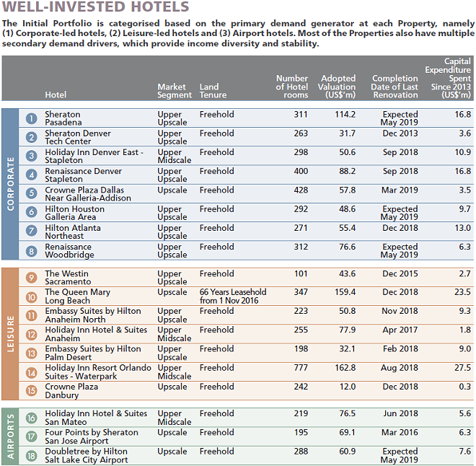This screenshot has height=466, width=476.
Task: Click the 400 rooms value for Renaissance Denver
Action: coord(301,171)
